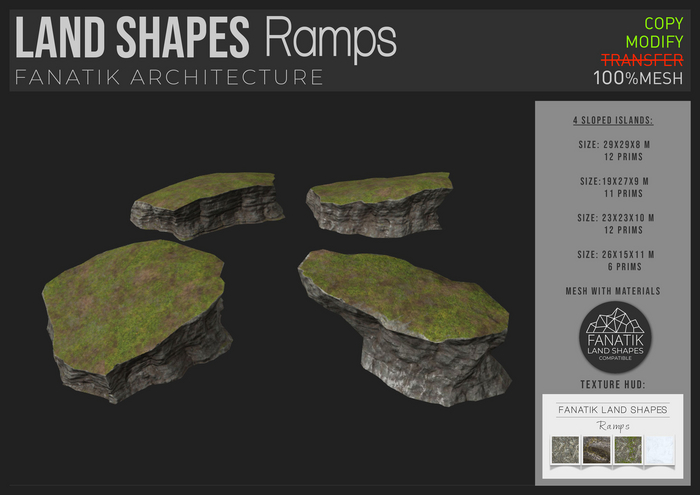Choose the third mossy grass texture swatch
700x495 pixels.
click(x=628, y=450)
